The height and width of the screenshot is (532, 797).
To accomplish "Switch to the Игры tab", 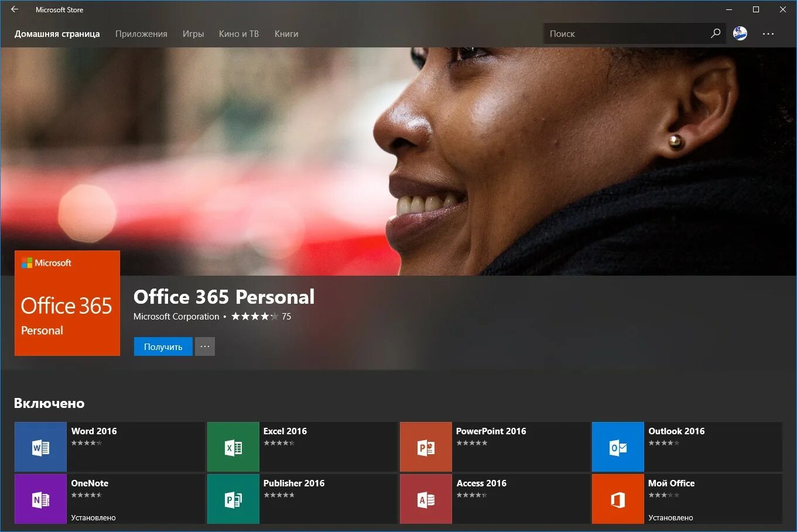I will tap(193, 34).
